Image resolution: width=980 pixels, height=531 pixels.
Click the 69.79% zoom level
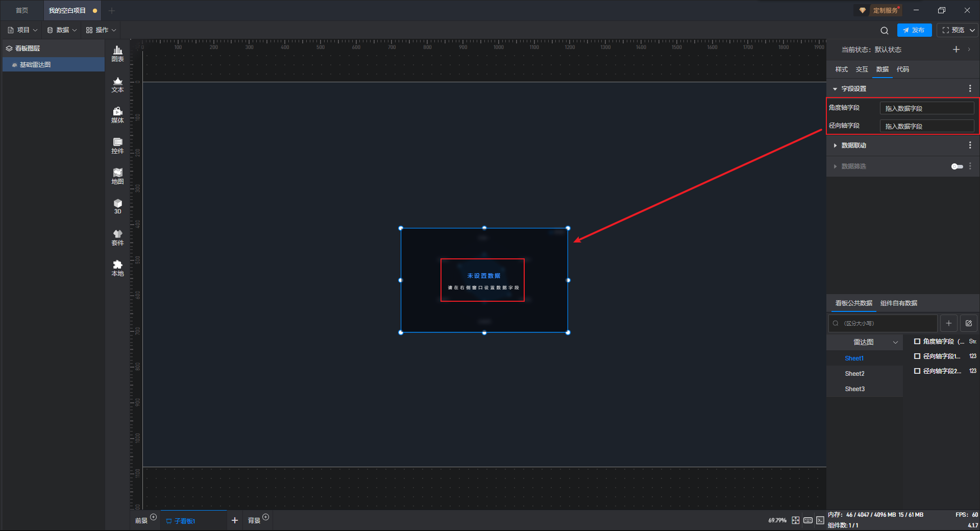click(777, 520)
